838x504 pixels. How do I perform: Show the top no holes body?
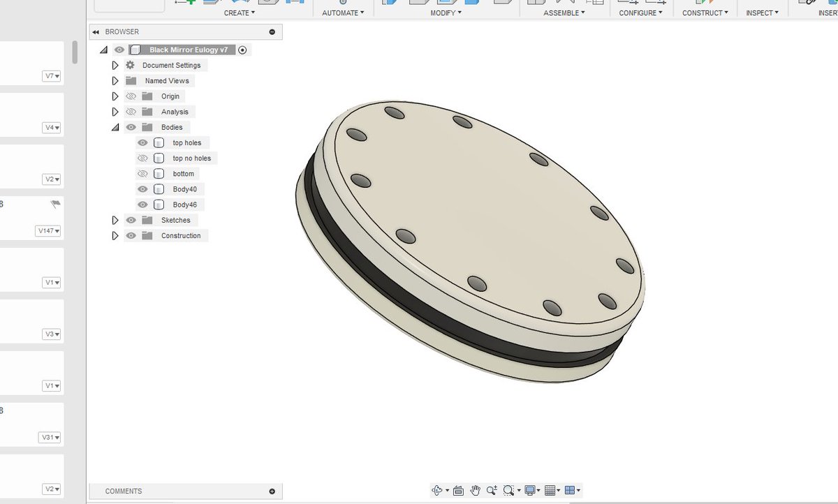(142, 158)
